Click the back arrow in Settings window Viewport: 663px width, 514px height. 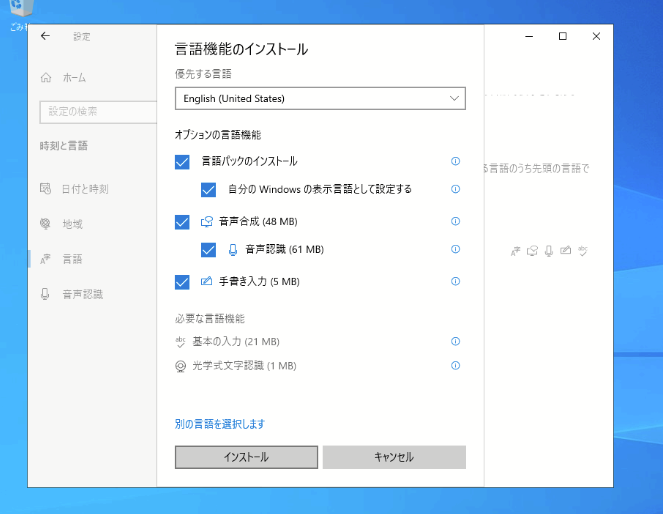point(45,36)
